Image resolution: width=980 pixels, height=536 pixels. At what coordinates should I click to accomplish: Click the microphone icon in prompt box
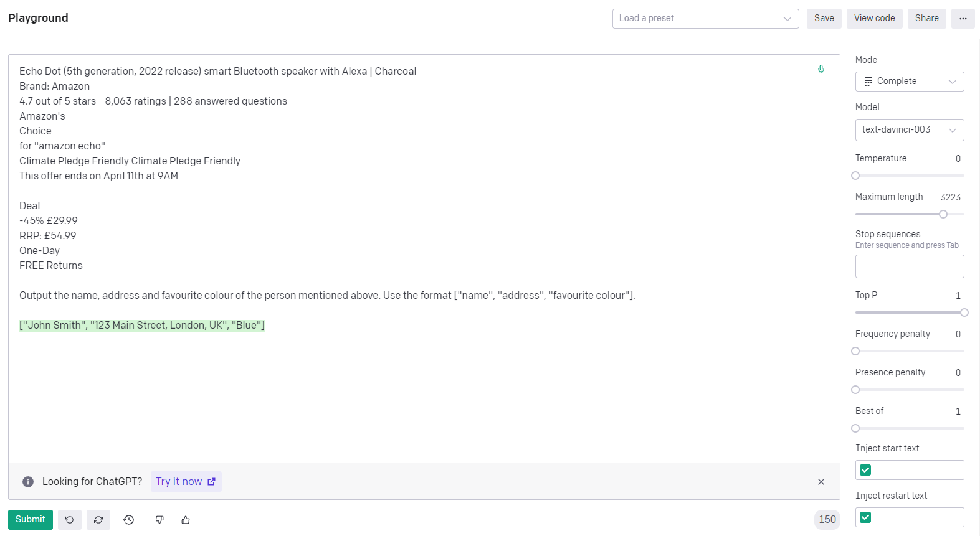coord(821,69)
